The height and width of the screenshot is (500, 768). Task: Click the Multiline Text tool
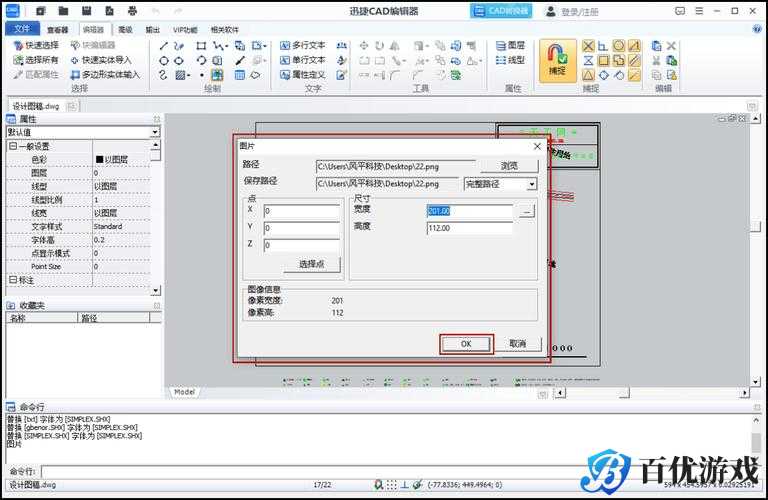(x=302, y=46)
